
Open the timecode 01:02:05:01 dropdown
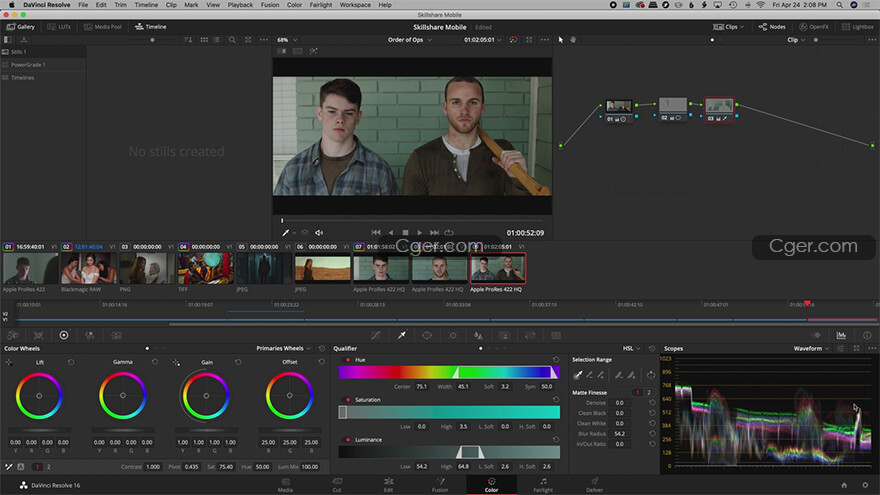pos(483,40)
